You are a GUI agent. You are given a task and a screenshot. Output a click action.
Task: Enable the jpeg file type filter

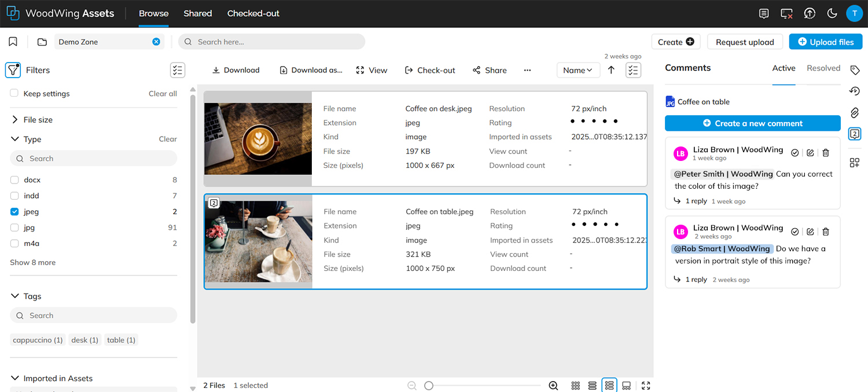point(14,211)
